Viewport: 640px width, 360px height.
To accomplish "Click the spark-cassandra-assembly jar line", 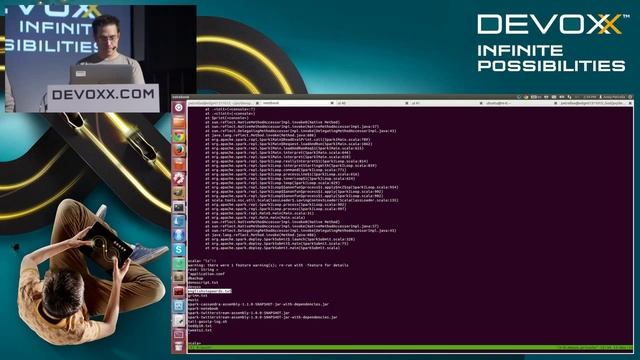I will coord(258,304).
